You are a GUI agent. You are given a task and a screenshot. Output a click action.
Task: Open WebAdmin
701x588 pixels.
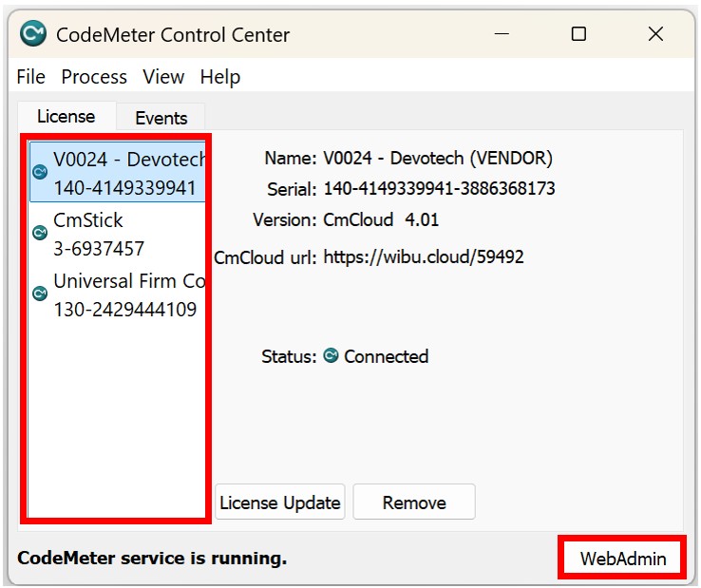[x=623, y=559]
